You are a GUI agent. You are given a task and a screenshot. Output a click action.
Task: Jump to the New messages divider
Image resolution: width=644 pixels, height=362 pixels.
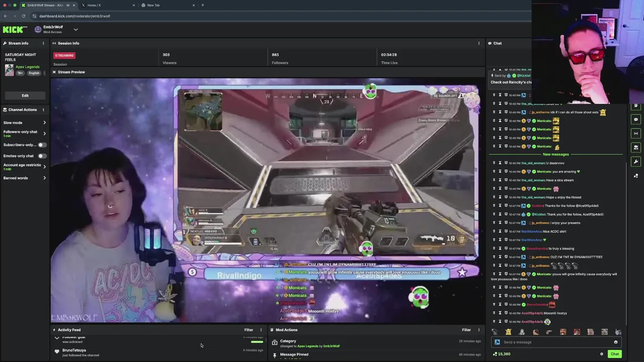tap(555, 154)
